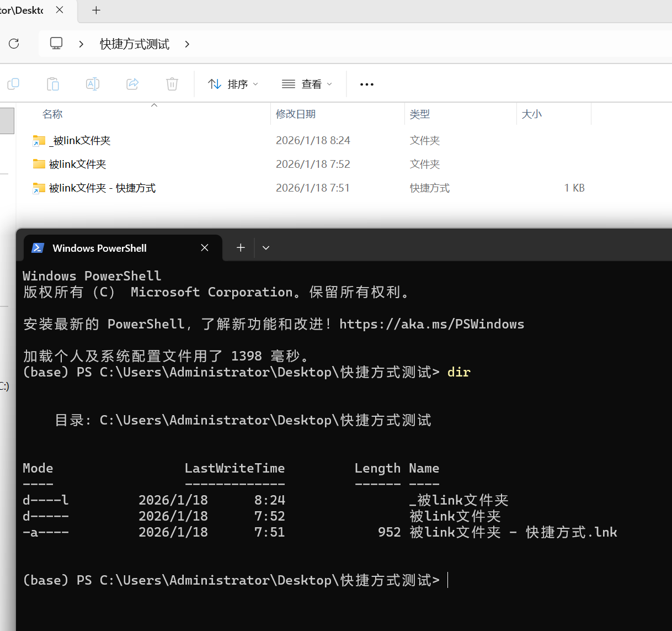
Task: Click the folder icon of 被link文件夹
Action: (x=39, y=164)
